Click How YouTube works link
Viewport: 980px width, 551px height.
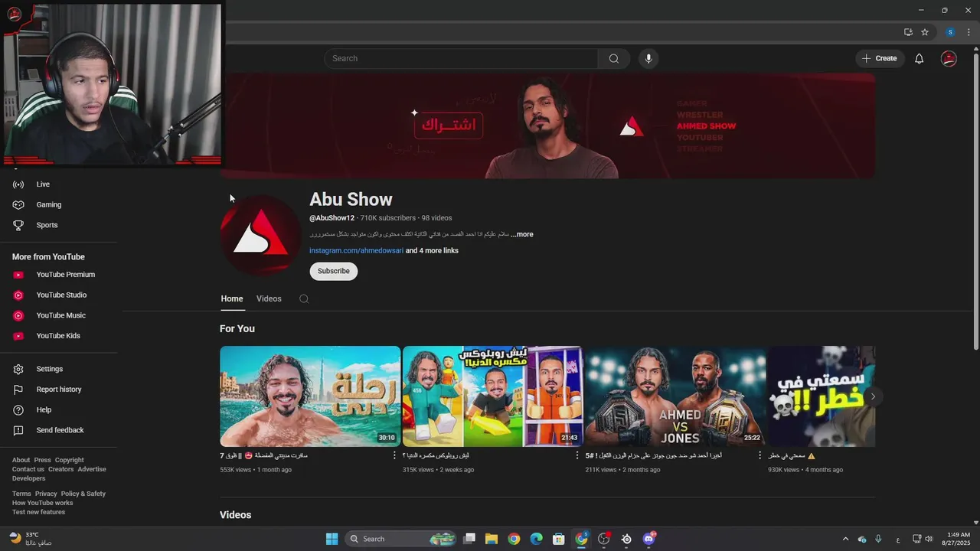42,503
